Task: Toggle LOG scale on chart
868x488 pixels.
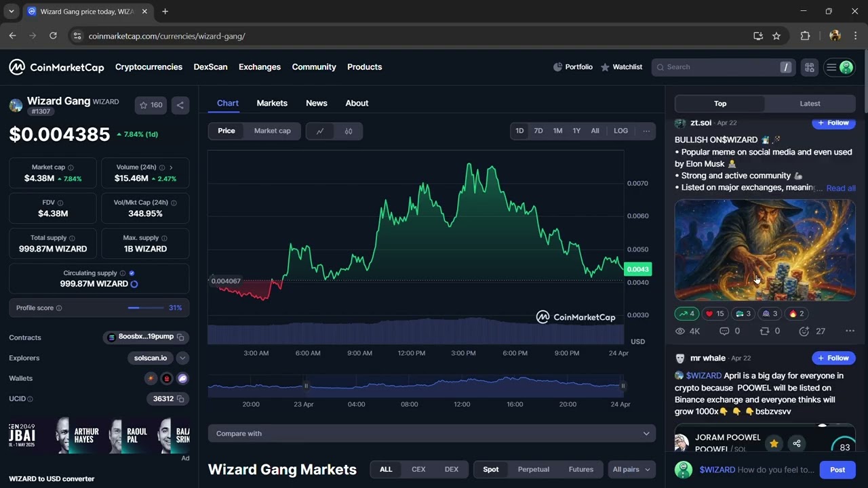Action: click(620, 131)
